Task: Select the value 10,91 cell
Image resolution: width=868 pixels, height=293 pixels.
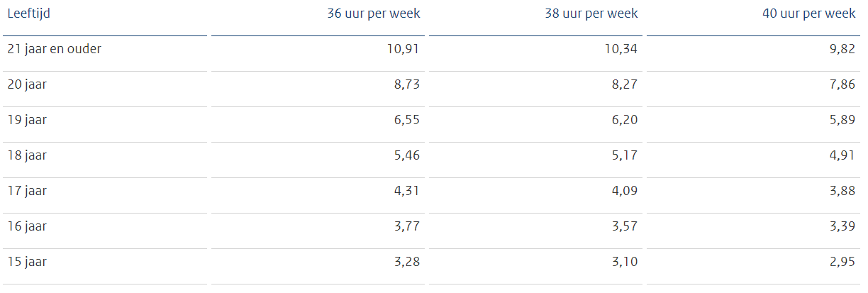Action: pos(404,50)
